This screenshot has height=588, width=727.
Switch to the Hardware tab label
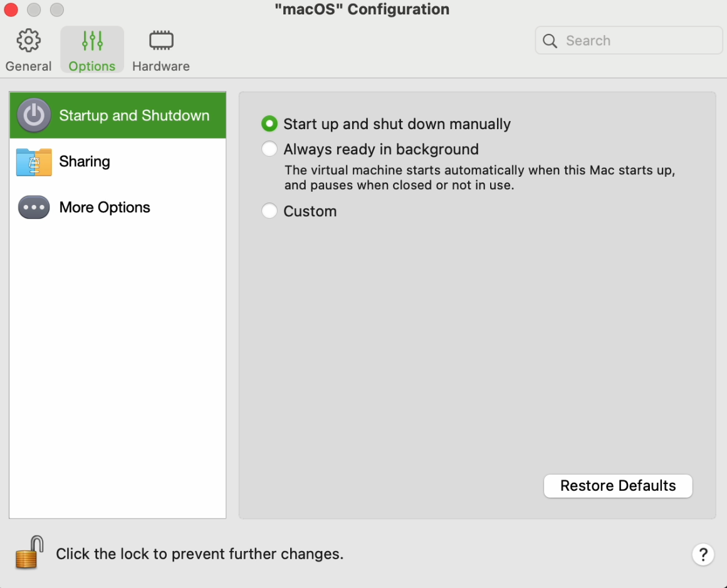point(161,66)
